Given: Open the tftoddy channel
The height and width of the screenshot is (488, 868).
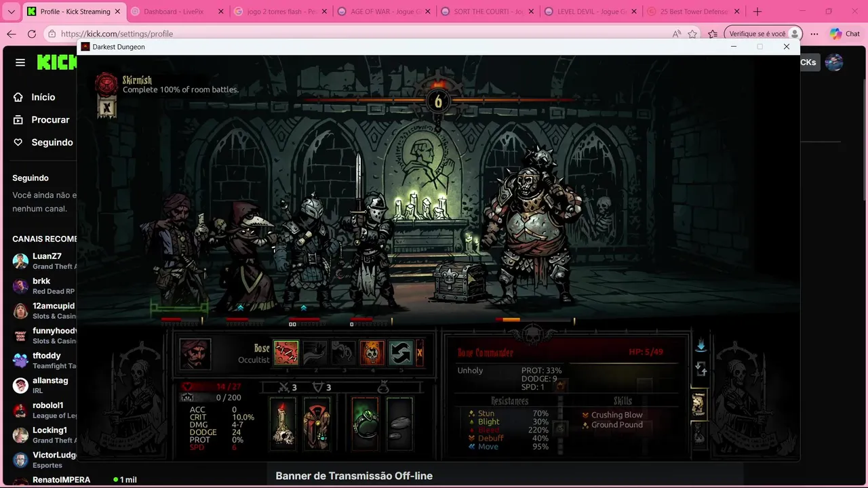Looking at the screenshot, I should (x=43, y=360).
